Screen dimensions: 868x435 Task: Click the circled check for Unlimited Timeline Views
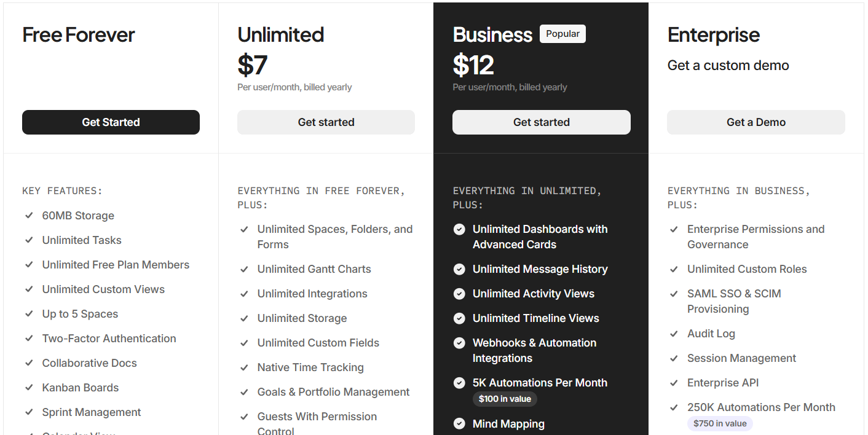(x=459, y=318)
